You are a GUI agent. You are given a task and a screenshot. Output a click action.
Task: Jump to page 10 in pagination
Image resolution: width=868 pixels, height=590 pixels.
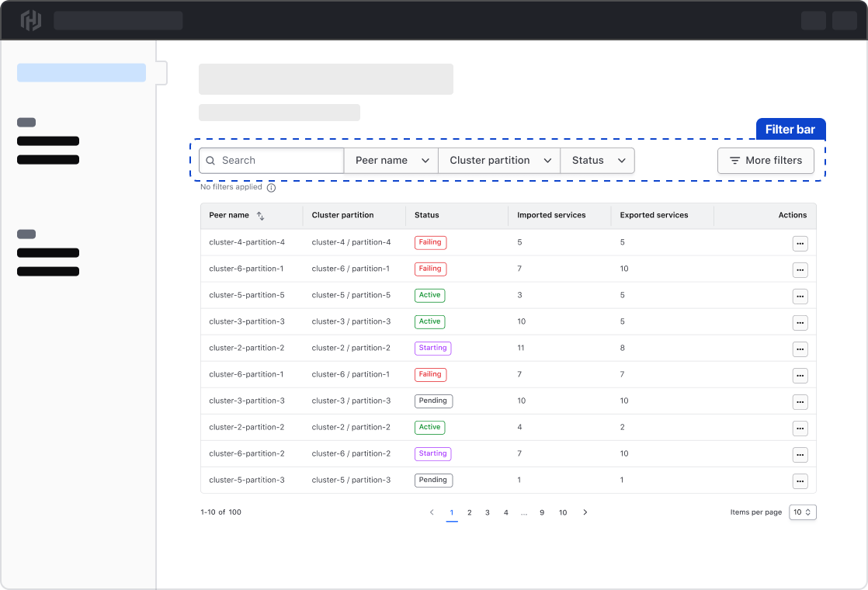[x=563, y=512]
